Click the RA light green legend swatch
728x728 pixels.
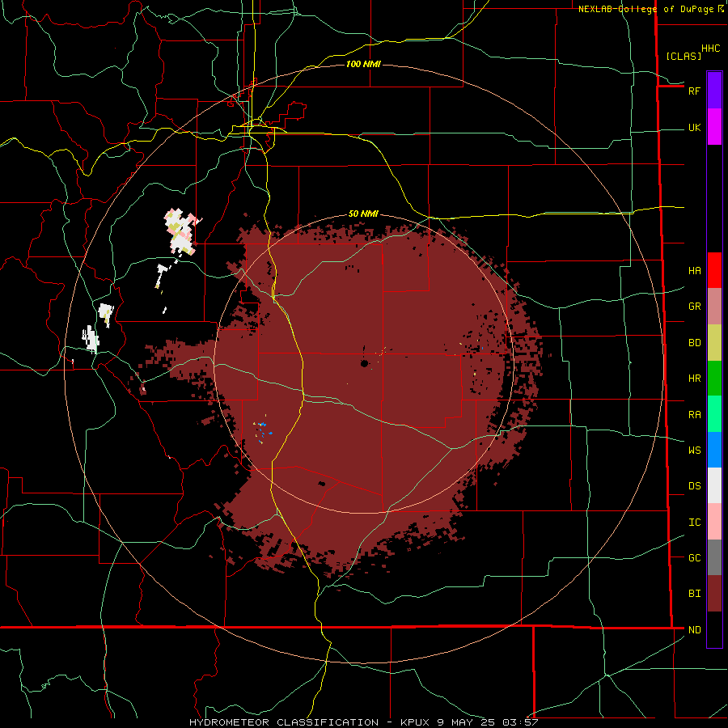(x=714, y=414)
